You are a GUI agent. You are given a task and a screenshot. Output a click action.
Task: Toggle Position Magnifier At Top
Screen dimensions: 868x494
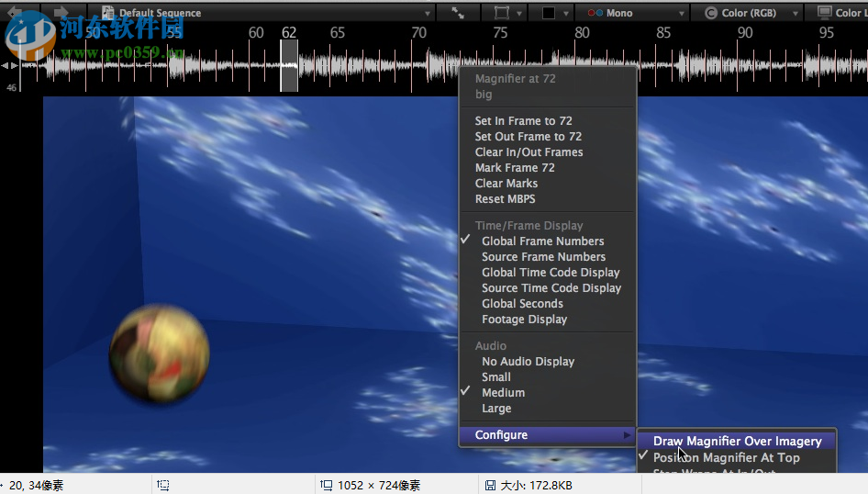726,457
